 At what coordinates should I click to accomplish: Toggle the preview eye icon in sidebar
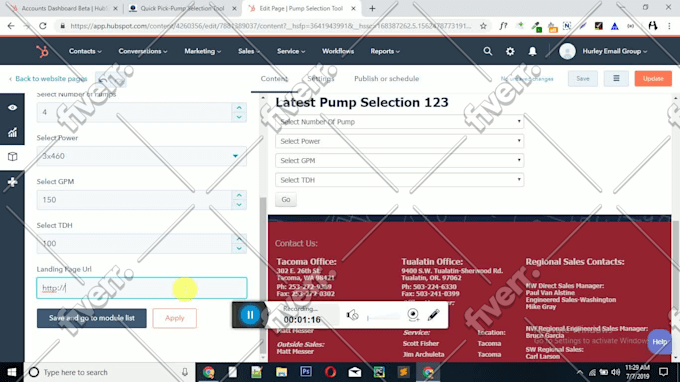tap(12, 107)
